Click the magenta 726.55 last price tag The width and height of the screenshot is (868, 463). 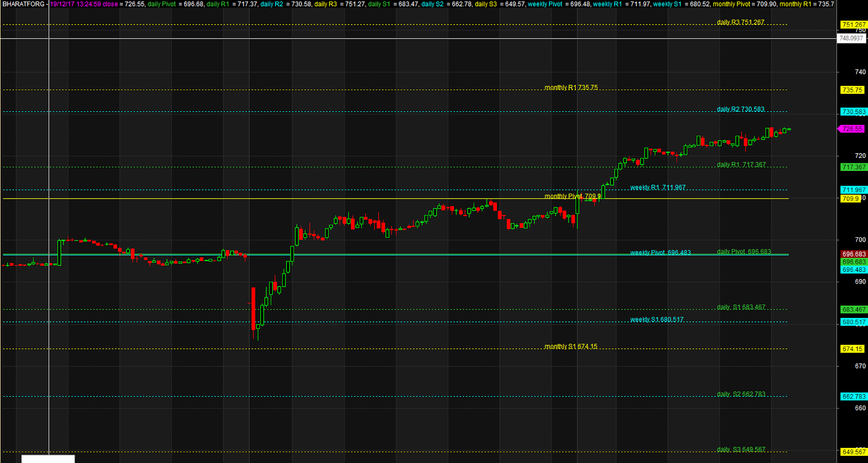click(852, 129)
